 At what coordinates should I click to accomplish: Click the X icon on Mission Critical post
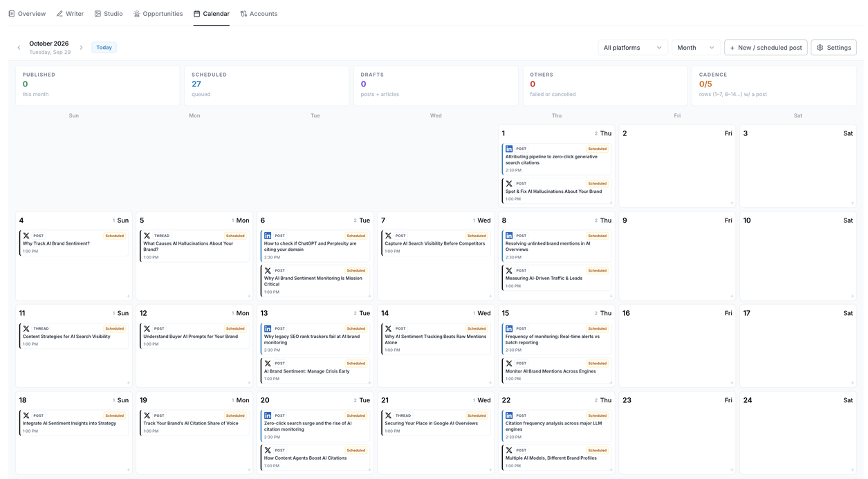[x=268, y=270]
